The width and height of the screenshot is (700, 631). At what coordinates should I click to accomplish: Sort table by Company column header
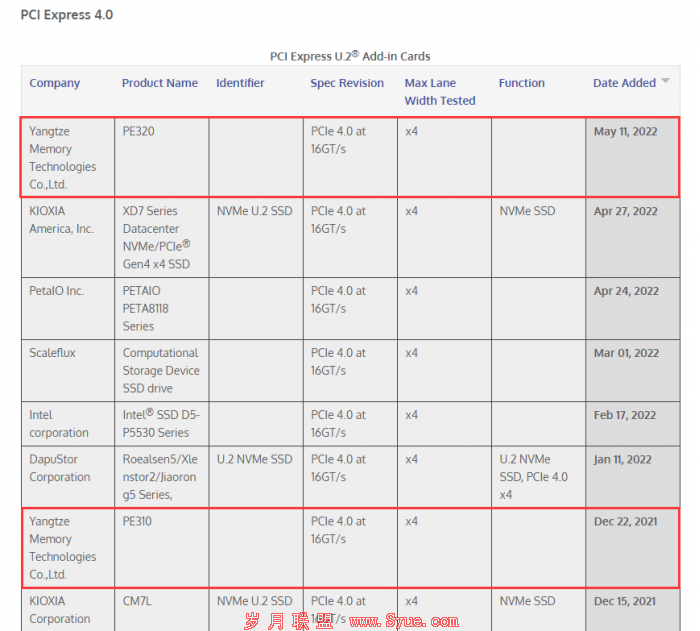[54, 83]
